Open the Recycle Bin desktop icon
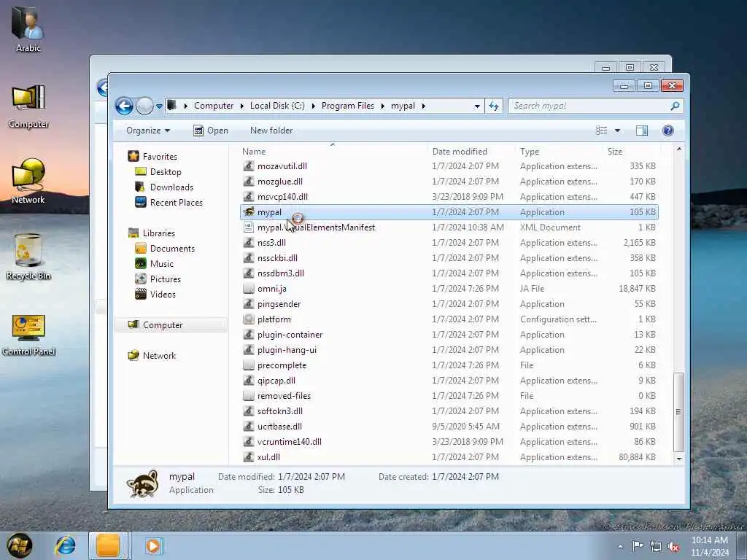This screenshot has height=560, width=747. [28, 256]
